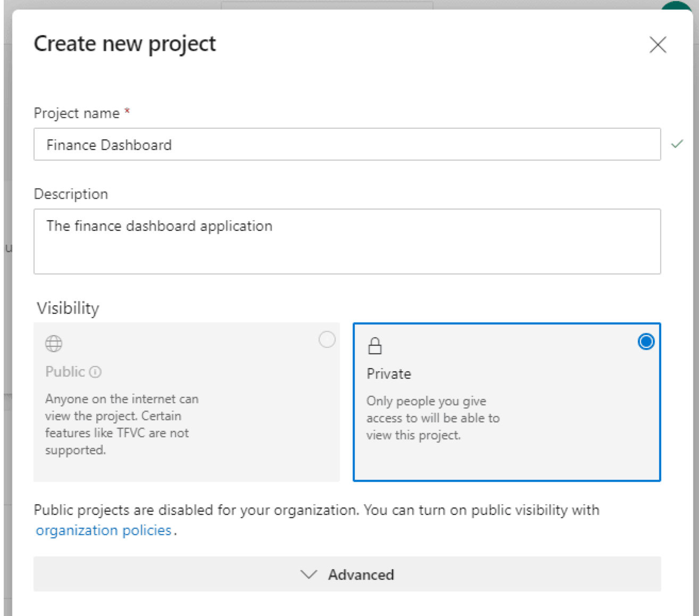699x616 pixels.
Task: Open the organization policies link
Action: [104, 530]
